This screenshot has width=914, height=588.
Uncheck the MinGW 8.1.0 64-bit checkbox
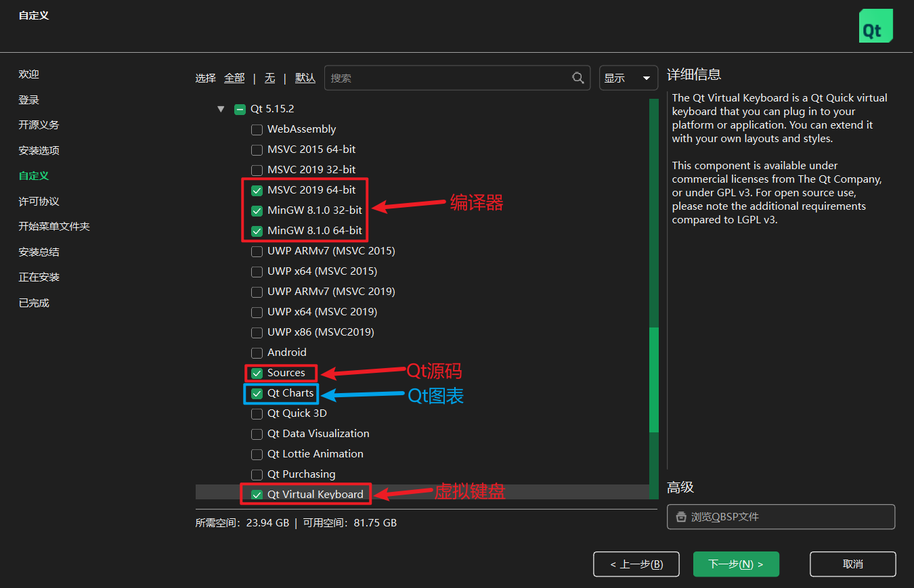click(257, 231)
